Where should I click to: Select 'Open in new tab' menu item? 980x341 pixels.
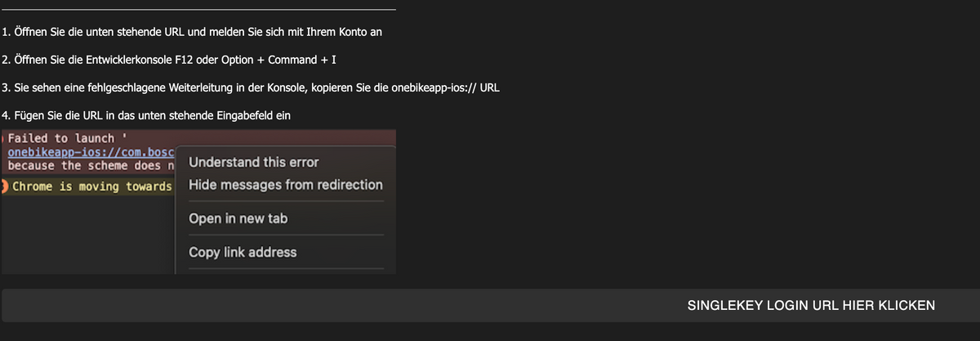click(x=238, y=218)
